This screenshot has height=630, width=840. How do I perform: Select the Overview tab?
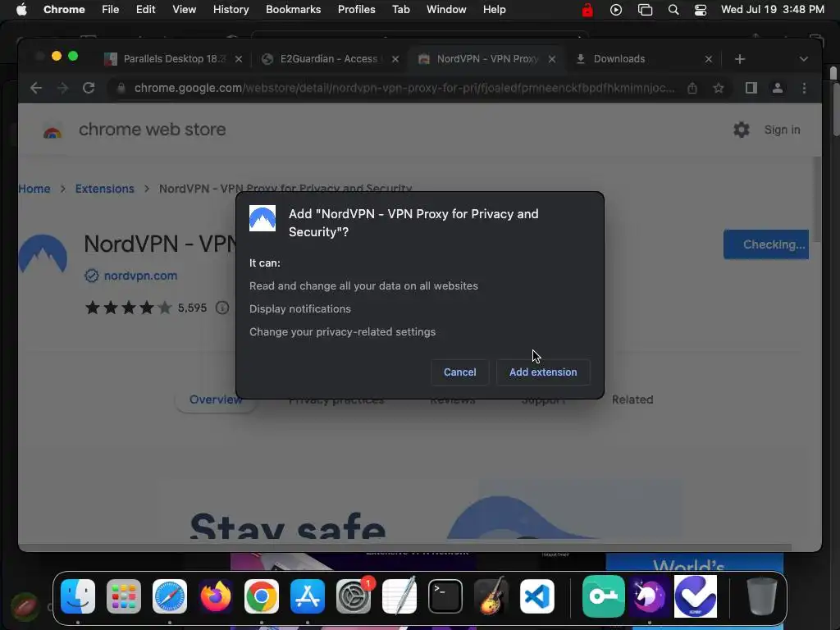click(216, 399)
